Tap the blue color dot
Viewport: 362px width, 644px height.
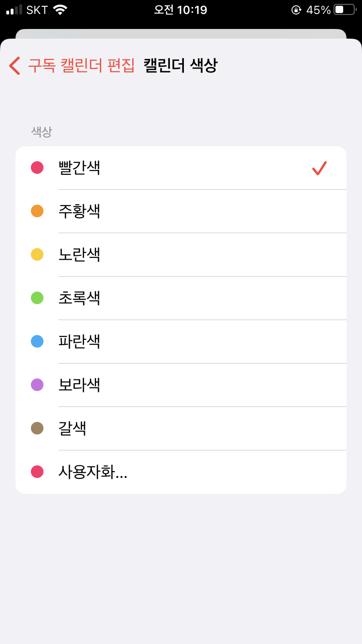click(x=37, y=341)
